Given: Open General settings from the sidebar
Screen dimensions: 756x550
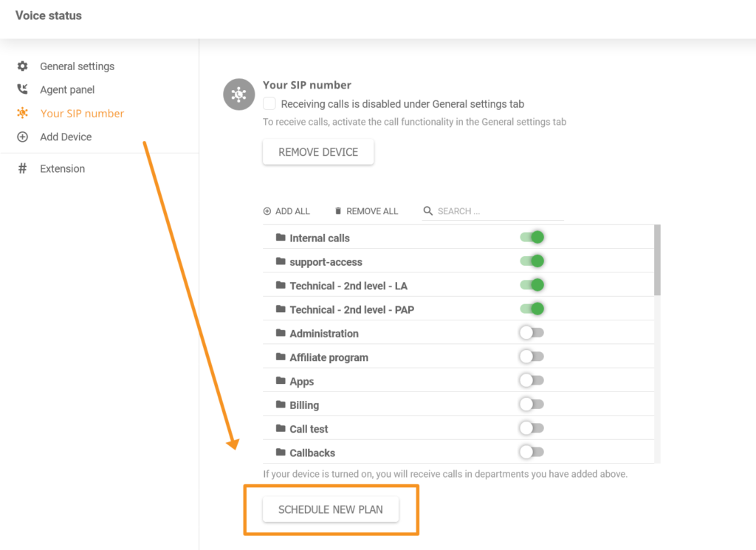Looking at the screenshot, I should click(77, 66).
